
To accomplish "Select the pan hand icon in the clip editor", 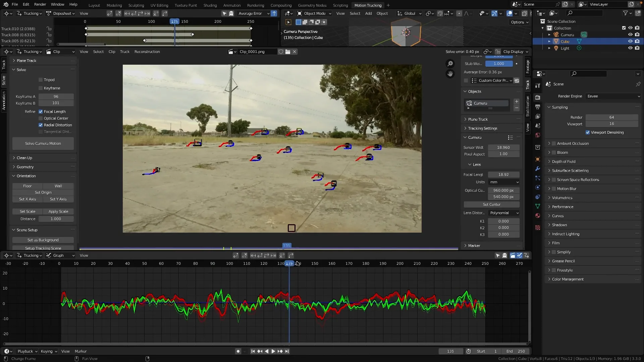I will pyautogui.click(x=450, y=73).
